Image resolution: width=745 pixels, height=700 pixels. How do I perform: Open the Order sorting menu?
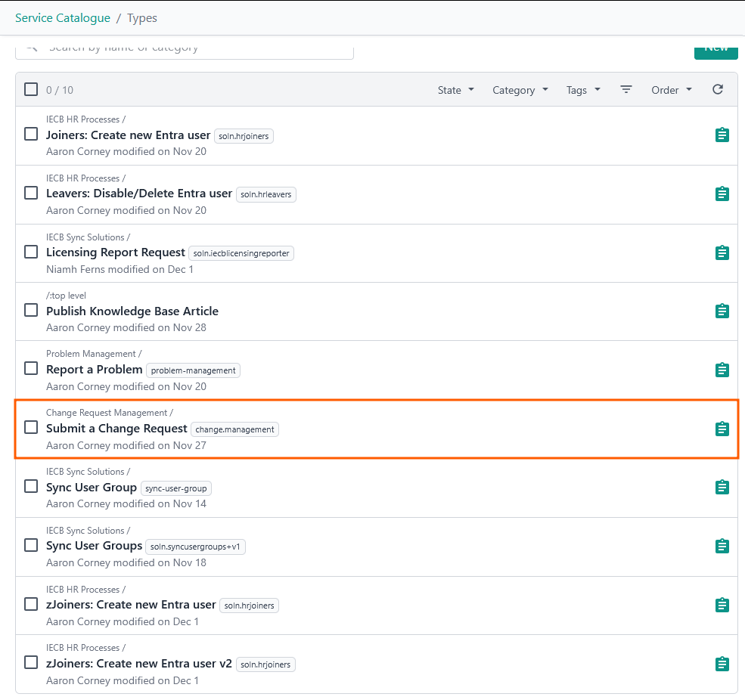pos(672,90)
